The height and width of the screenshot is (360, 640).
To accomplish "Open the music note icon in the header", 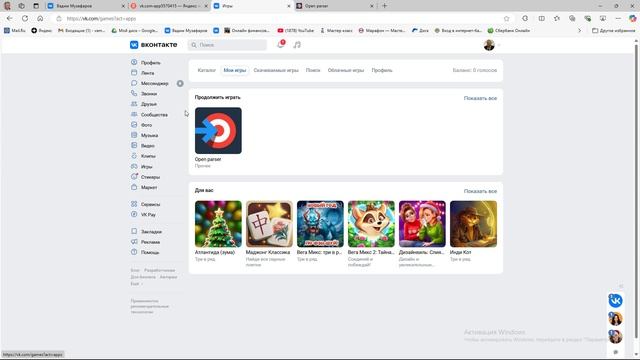I will 297,45.
